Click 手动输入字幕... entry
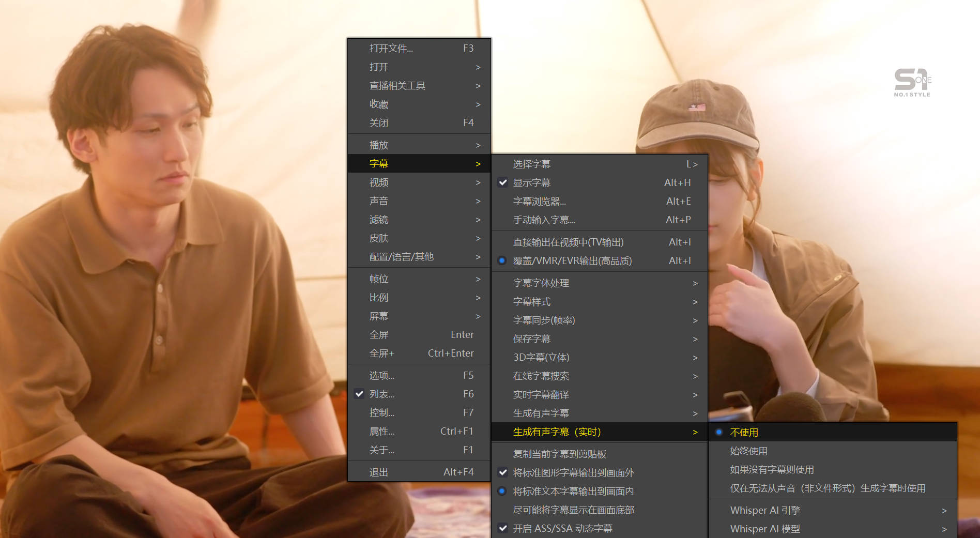Viewport: 980px width, 538px height. click(600, 220)
